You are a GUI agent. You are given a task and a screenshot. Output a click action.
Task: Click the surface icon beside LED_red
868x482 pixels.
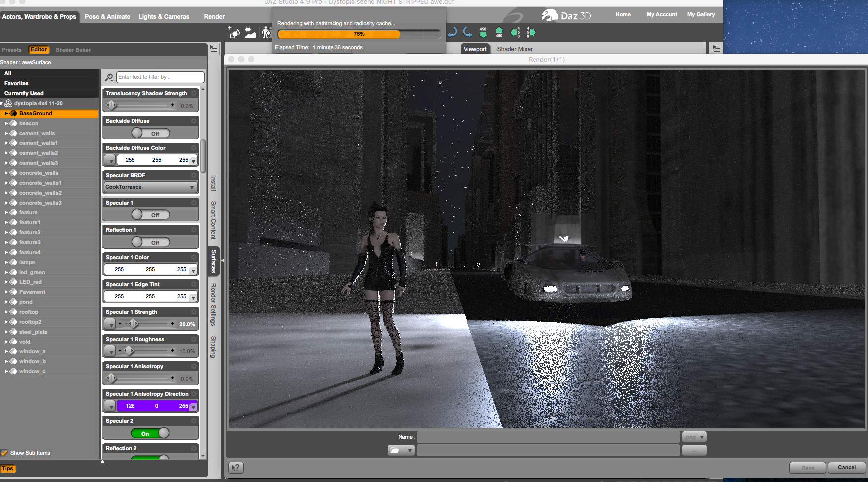(14, 282)
